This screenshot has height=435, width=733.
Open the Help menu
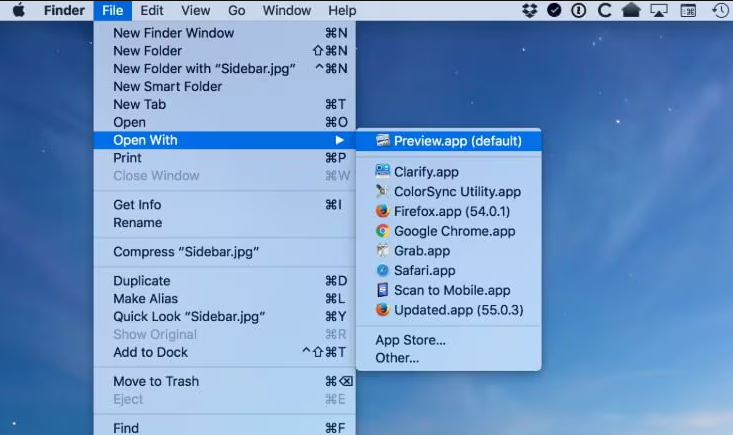342,10
